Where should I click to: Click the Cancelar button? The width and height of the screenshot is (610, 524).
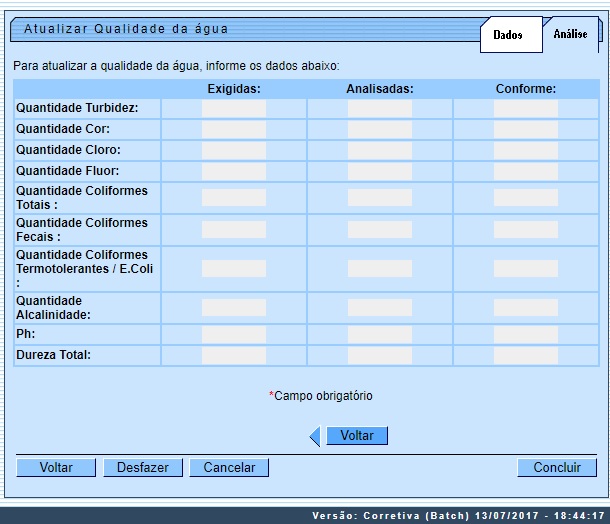[x=229, y=467]
